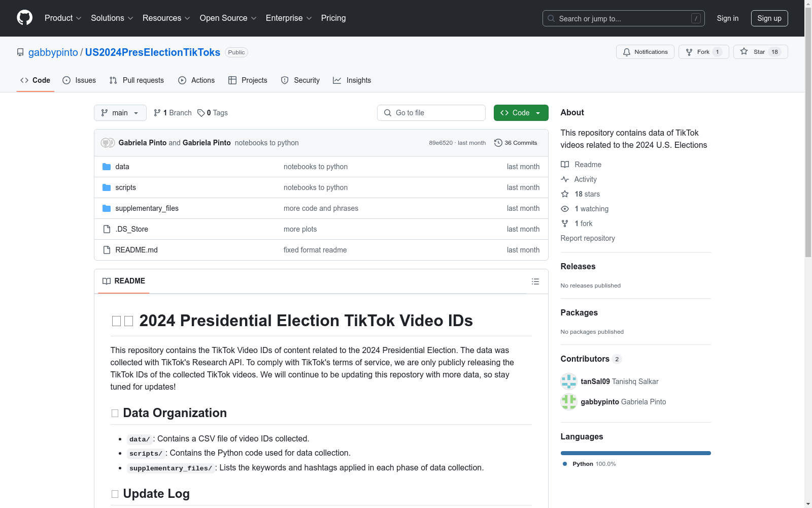Open the README.md file name link
This screenshot has width=812, height=508.
pos(137,250)
